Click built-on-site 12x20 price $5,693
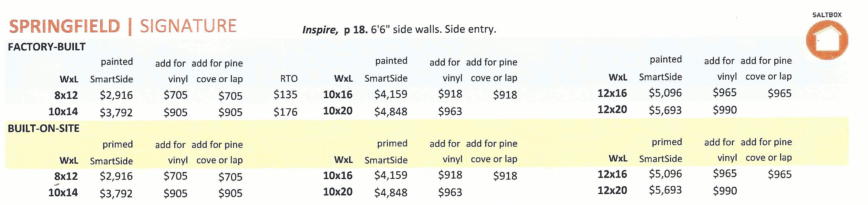 tap(665, 190)
